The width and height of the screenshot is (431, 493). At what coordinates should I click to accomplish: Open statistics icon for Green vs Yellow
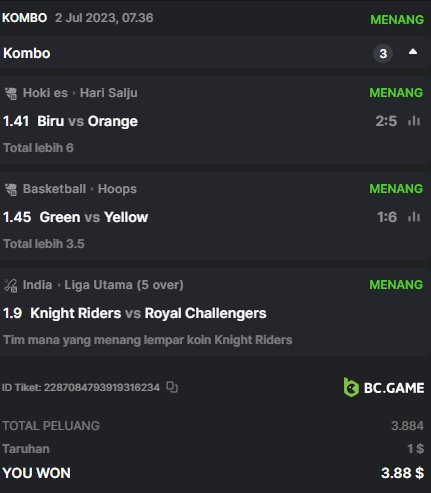pos(414,217)
